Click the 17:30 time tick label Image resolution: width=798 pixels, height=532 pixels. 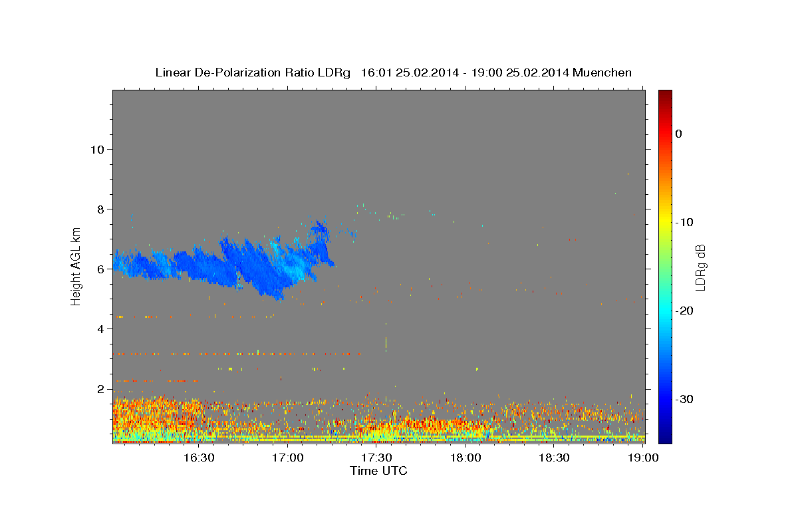[x=376, y=458]
